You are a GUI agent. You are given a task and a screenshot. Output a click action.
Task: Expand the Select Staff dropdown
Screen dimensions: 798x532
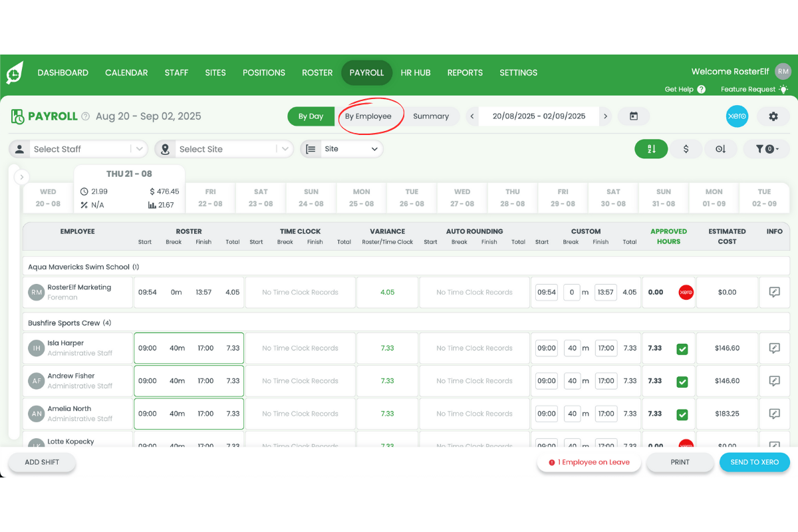pos(139,149)
